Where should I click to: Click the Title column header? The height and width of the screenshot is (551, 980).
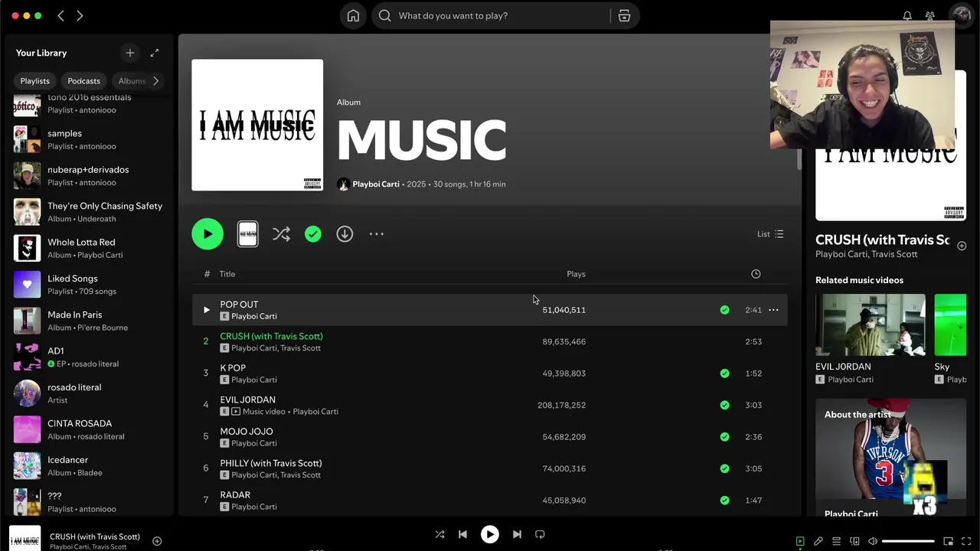click(x=227, y=274)
